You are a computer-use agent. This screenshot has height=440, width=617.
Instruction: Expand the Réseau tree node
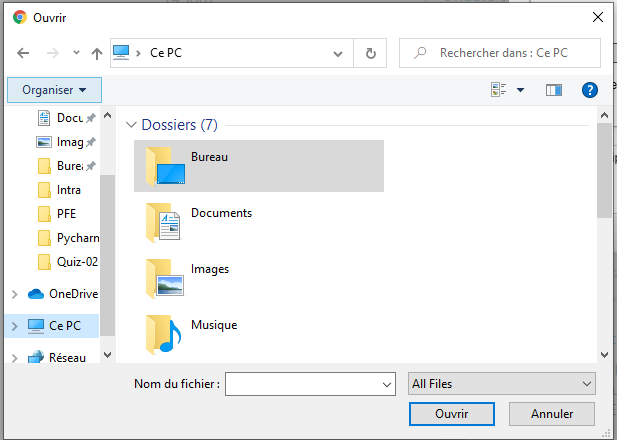click(x=14, y=357)
